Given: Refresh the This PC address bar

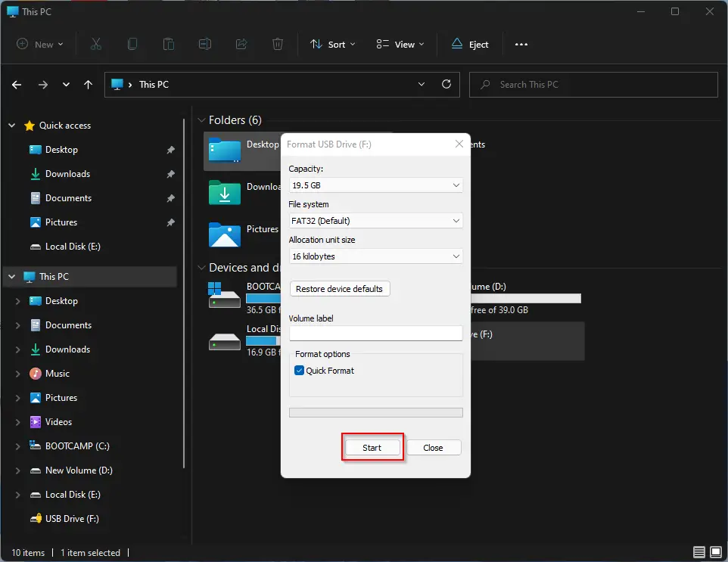Looking at the screenshot, I should coord(446,84).
